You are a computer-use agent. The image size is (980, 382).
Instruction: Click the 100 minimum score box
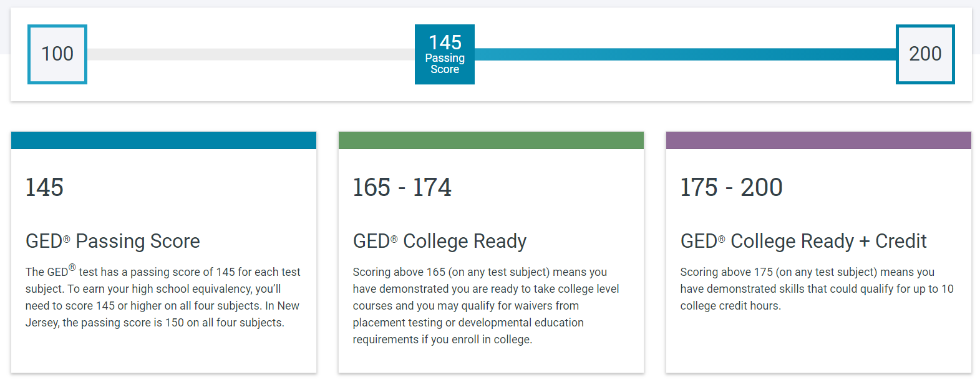coord(57,54)
